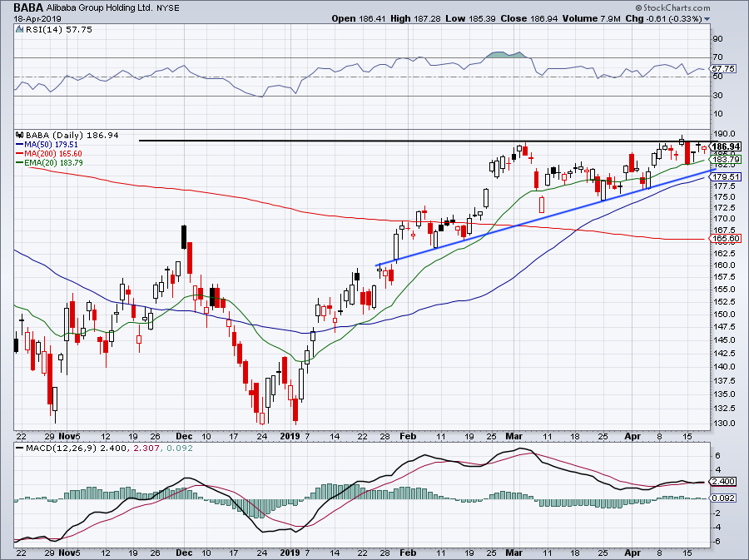The height and width of the screenshot is (560, 749).
Task: Click the 'BABA (Daily) 186.94' panel label
Action: (72, 135)
